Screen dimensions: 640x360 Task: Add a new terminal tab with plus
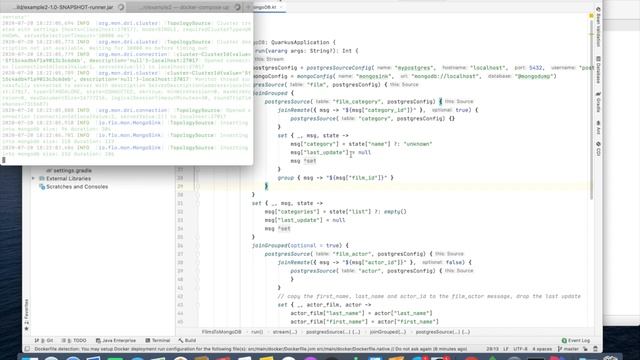248,7
